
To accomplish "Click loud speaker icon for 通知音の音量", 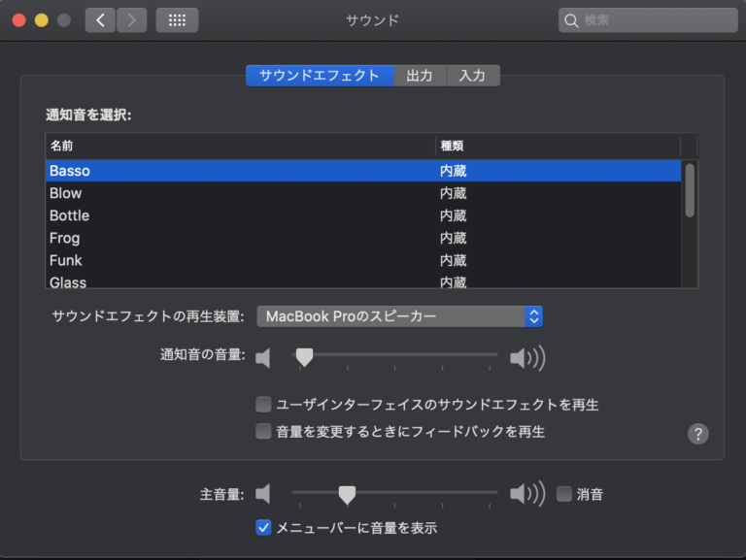I will [x=526, y=359].
